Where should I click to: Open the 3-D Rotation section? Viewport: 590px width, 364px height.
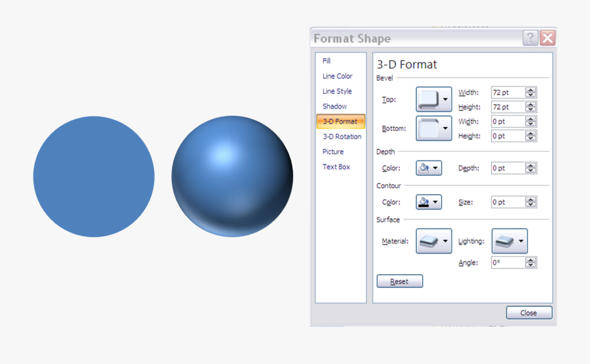[x=342, y=137]
